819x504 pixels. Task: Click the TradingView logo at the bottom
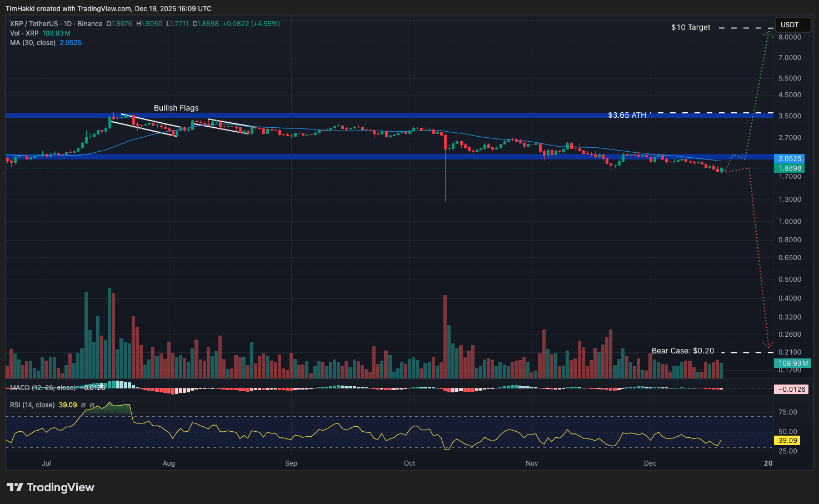51,487
